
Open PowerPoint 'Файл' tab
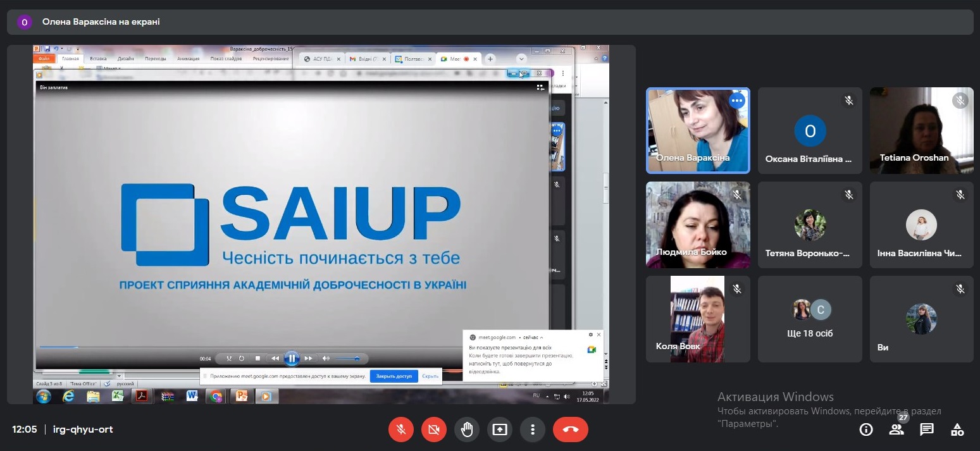tap(44, 59)
